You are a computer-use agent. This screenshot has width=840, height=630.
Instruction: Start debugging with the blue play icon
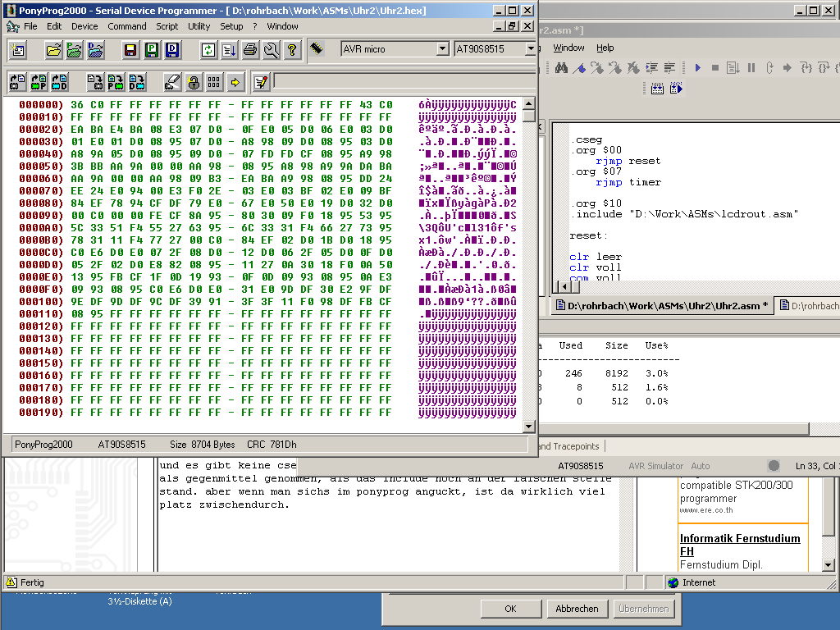click(x=697, y=68)
